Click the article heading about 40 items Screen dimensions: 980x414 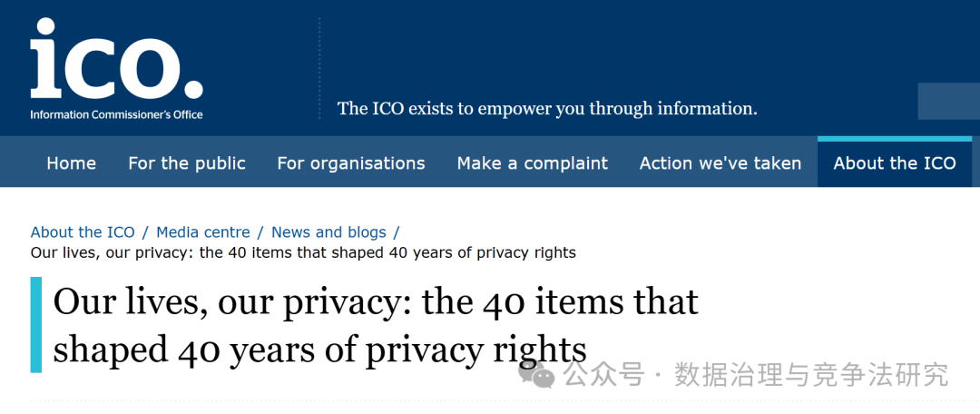click(x=376, y=325)
